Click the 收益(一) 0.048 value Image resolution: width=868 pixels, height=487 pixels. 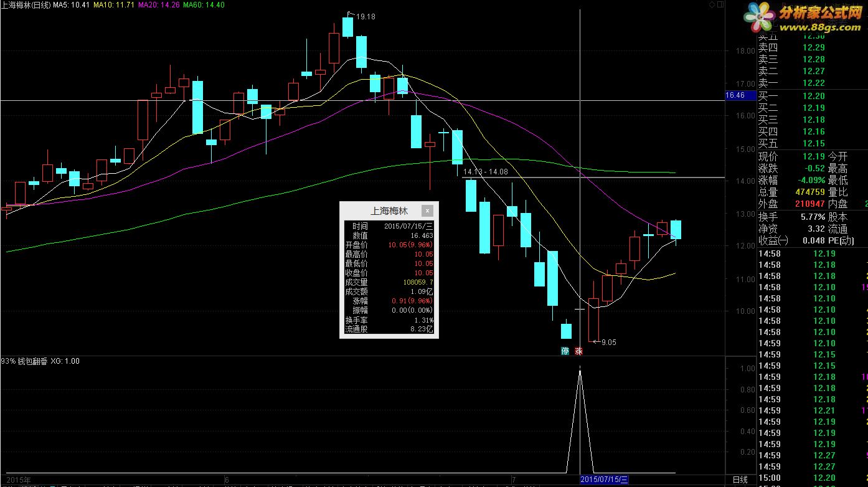pos(814,240)
